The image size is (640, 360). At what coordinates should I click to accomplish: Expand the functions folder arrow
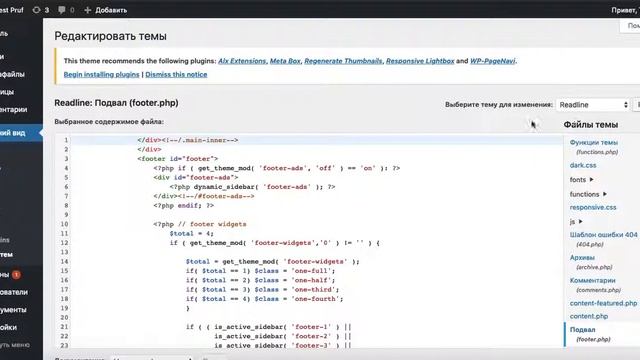click(x=605, y=194)
